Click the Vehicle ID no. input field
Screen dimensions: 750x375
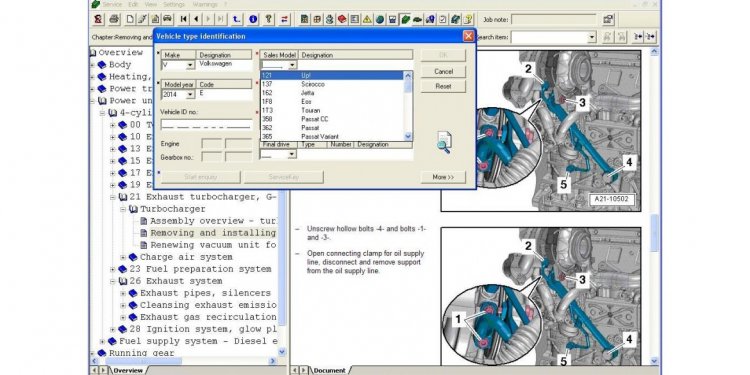[206, 124]
